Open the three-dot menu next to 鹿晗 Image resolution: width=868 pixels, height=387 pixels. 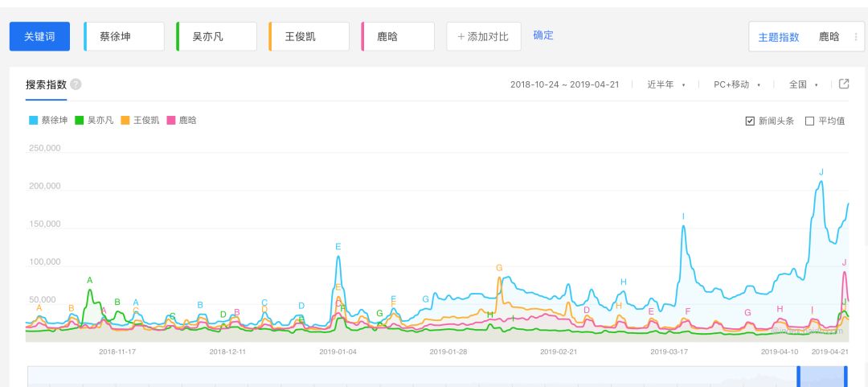(855, 37)
